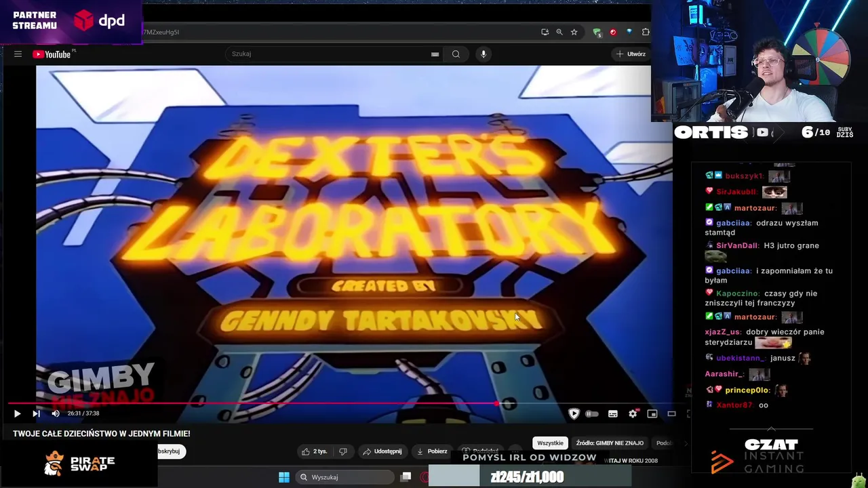Open the browser extensions puzzle icon
Image resolution: width=868 pixels, height=488 pixels.
click(x=646, y=32)
